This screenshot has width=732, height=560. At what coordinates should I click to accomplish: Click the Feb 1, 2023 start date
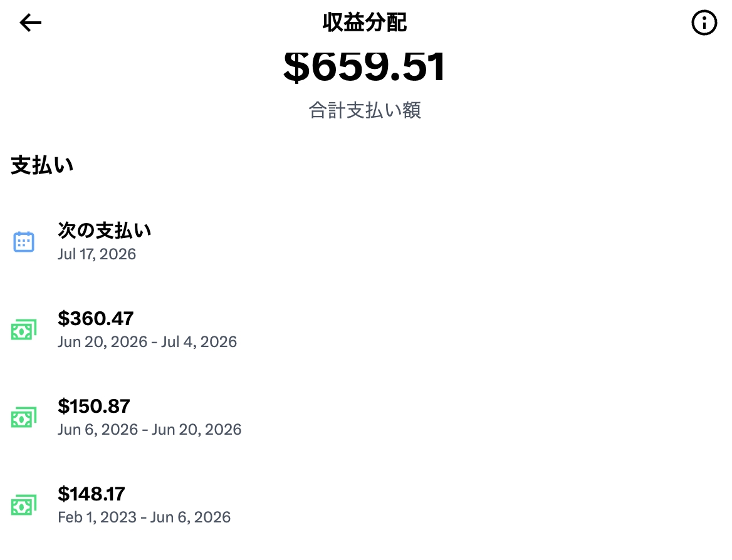[97, 517]
